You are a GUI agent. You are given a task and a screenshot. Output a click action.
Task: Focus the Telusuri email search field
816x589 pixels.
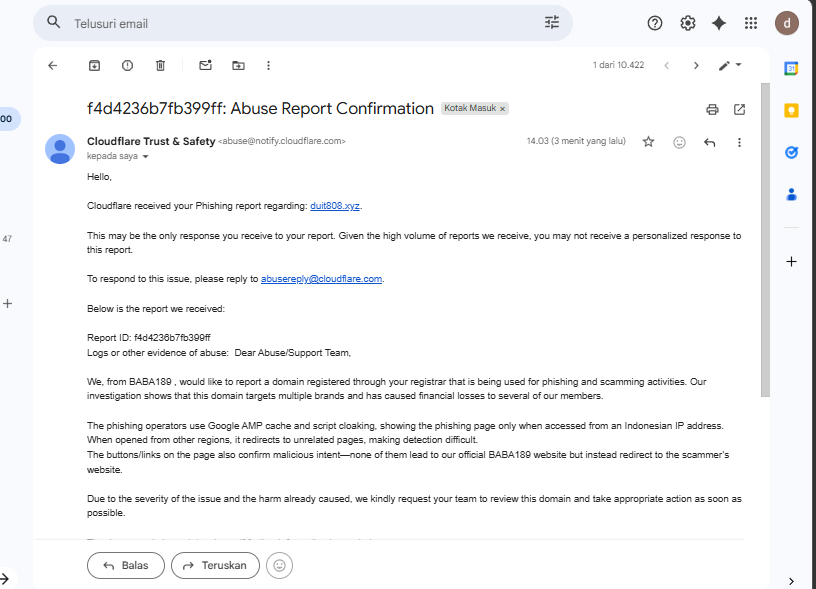(x=302, y=23)
